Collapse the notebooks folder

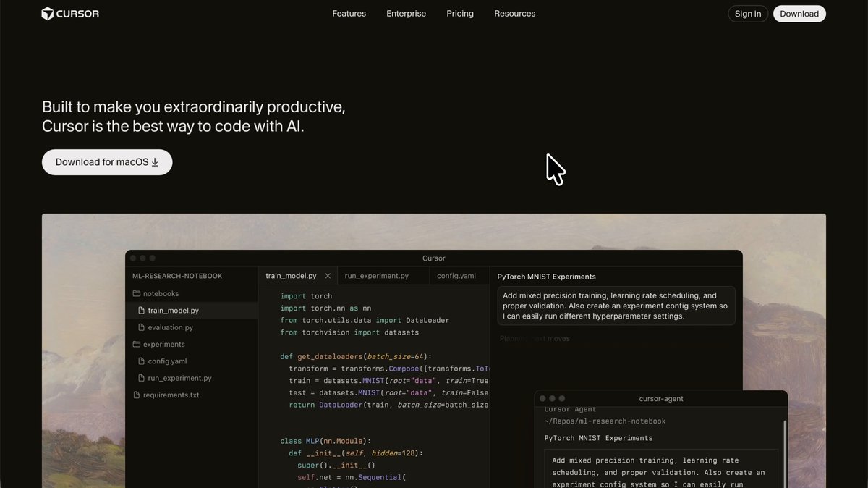coord(156,293)
